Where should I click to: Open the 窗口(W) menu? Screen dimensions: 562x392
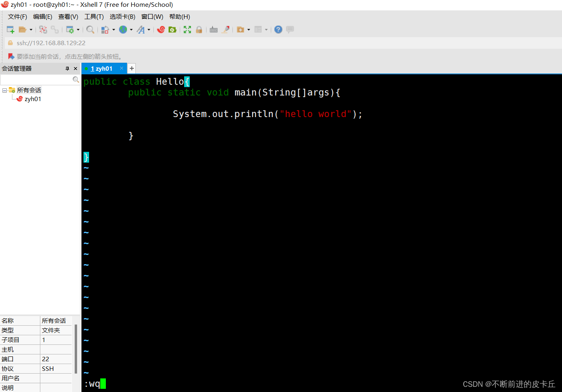pyautogui.click(x=152, y=17)
